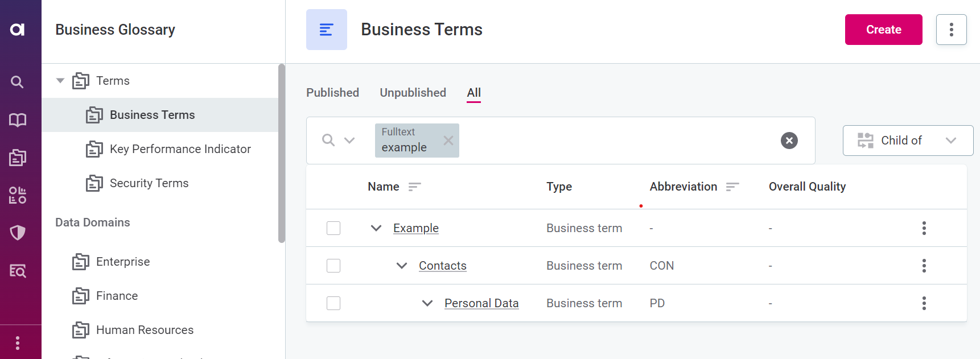
Task: Sort by the Name column icon
Action: point(414,187)
